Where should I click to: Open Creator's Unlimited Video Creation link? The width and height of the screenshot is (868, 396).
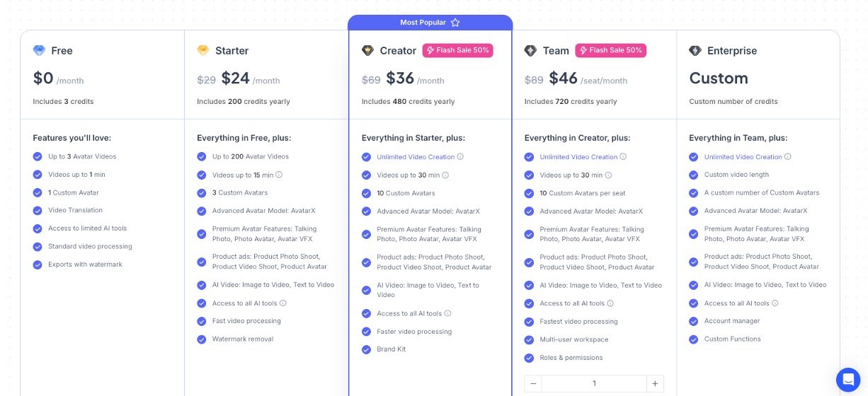[416, 157]
